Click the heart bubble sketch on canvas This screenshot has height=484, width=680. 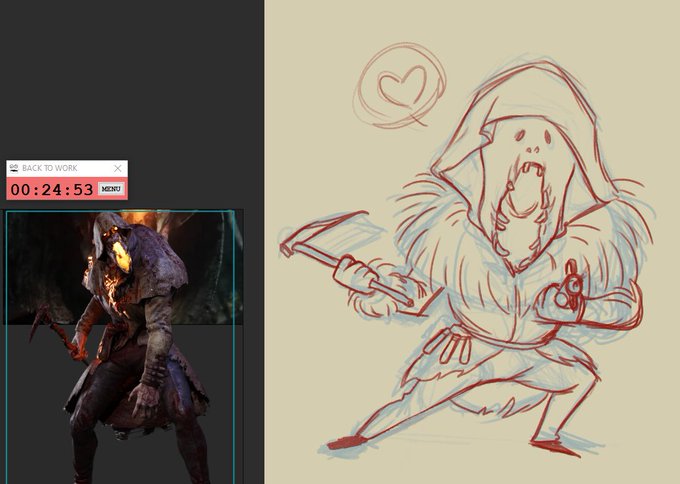click(x=400, y=85)
